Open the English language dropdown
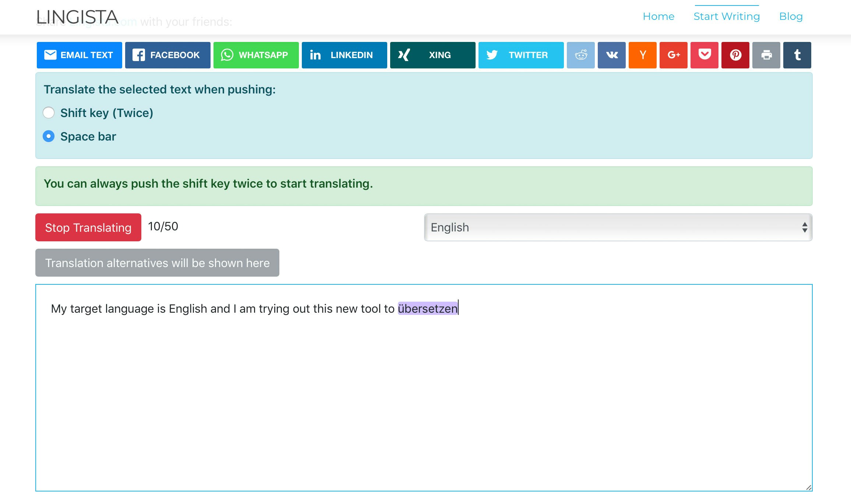Screen dimensions: 851x504 click(x=618, y=227)
